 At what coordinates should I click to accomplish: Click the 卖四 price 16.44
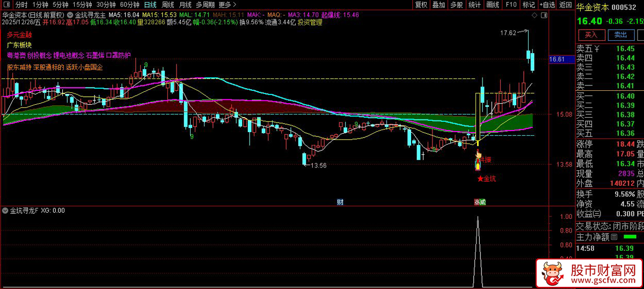tap(626, 58)
